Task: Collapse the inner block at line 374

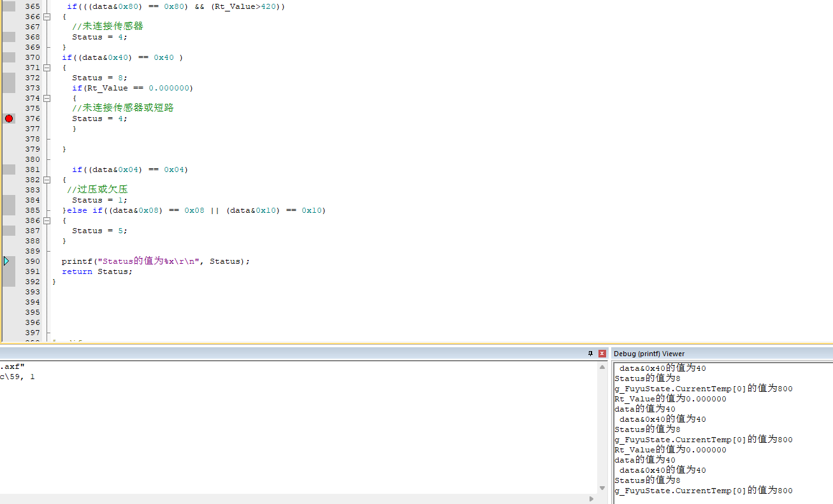Action: coord(47,98)
